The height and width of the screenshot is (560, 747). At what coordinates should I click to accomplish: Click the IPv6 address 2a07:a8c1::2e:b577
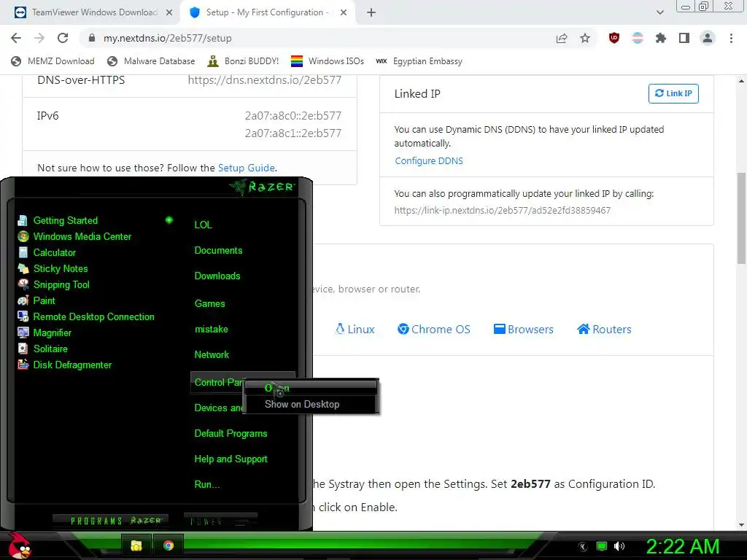pyautogui.click(x=293, y=133)
